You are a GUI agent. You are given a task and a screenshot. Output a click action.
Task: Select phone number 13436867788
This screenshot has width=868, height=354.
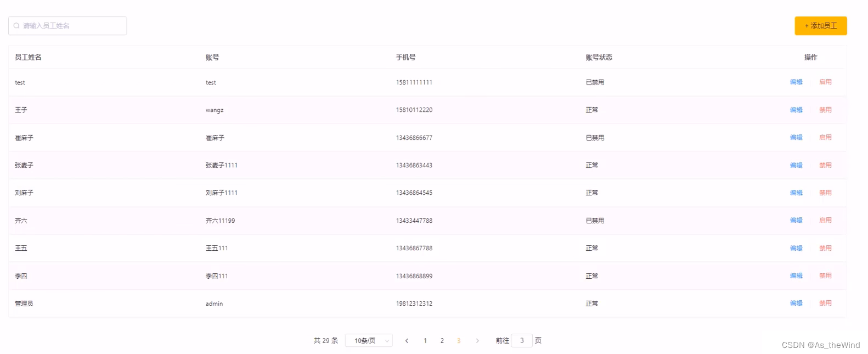tap(414, 248)
